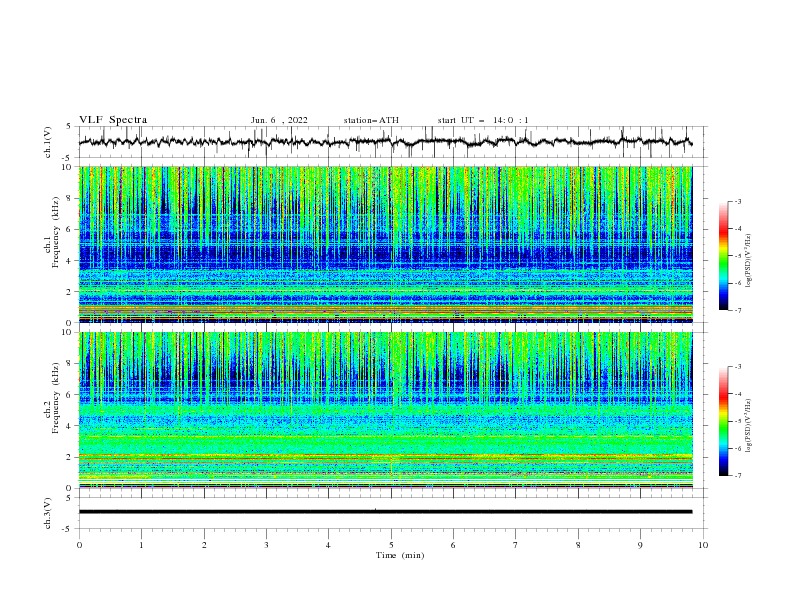Screen dimensions: 792x612
Task: Select the "start UT = 14:0 :1" text
Action: pos(483,120)
